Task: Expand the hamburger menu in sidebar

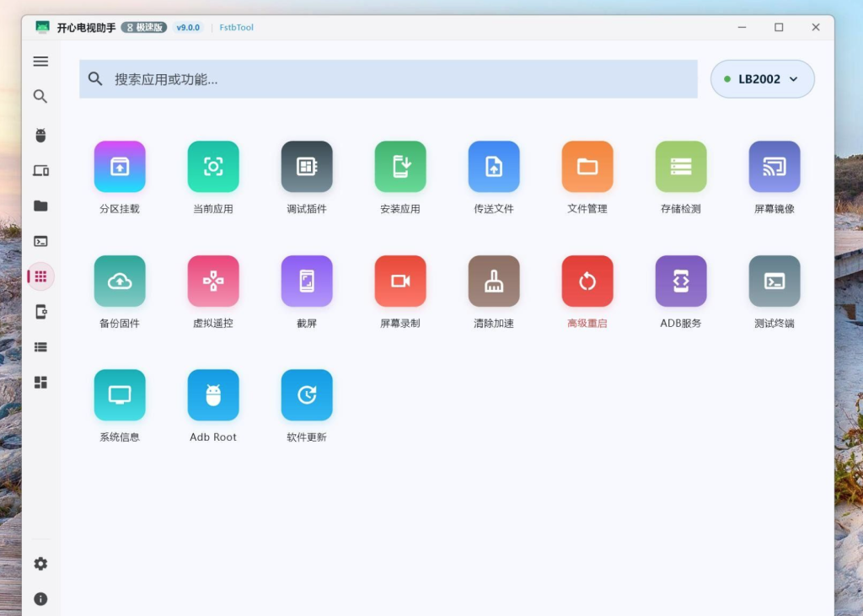Action: pos(40,62)
